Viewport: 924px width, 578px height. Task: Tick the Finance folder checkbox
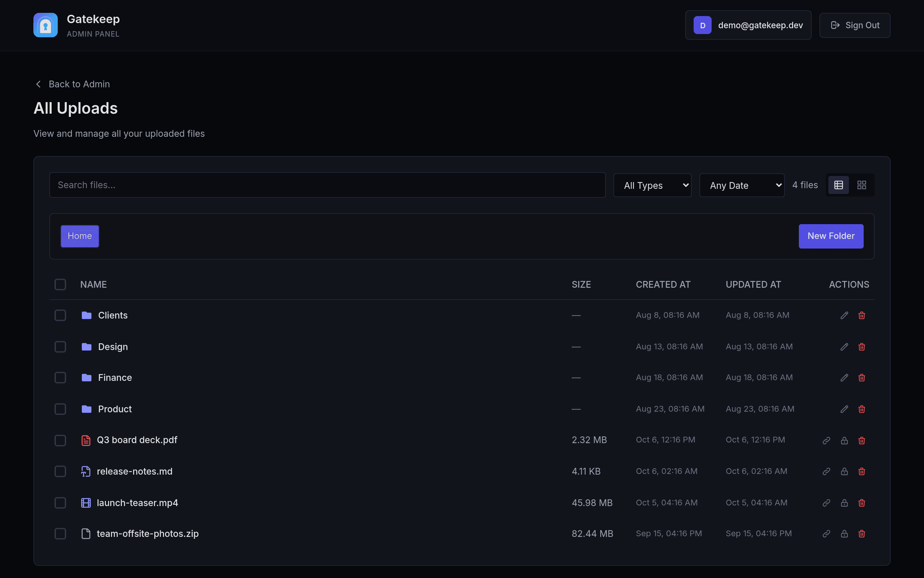(x=60, y=378)
